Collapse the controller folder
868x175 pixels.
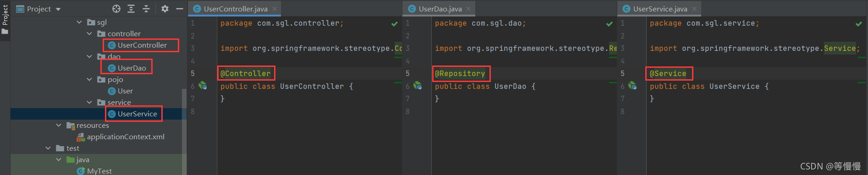tap(89, 33)
